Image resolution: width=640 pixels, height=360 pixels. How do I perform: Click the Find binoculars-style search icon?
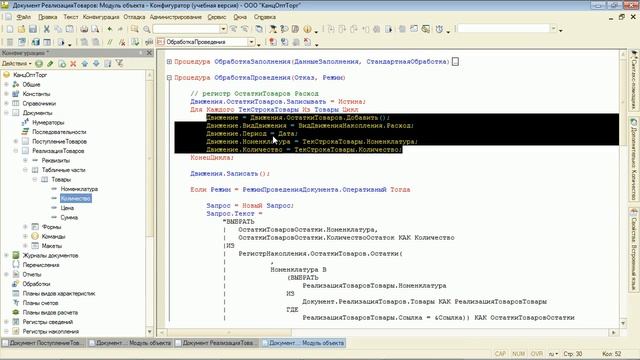click(134, 29)
